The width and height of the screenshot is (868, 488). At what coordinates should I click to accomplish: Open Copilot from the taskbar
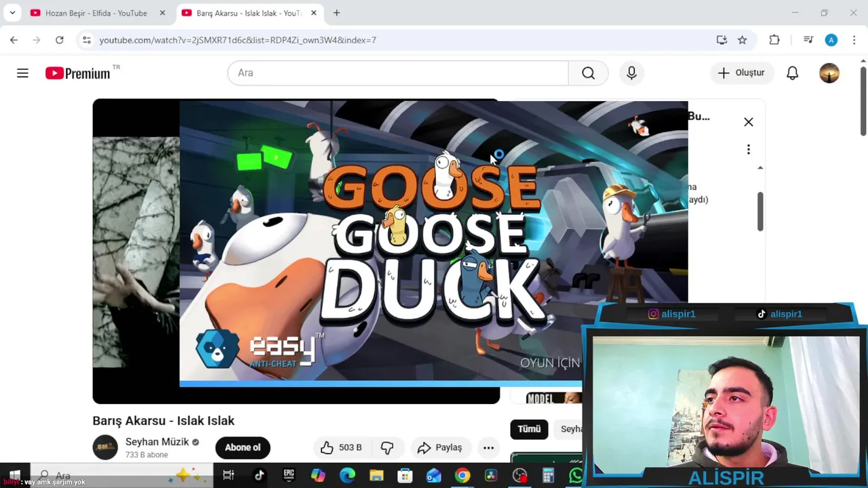(318, 476)
